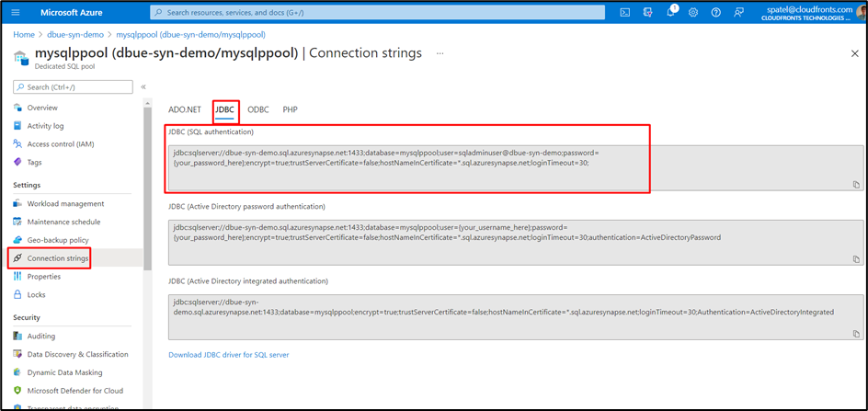
Task: Click the sidebar Search (Ctrl+/) box
Action: coord(73,87)
